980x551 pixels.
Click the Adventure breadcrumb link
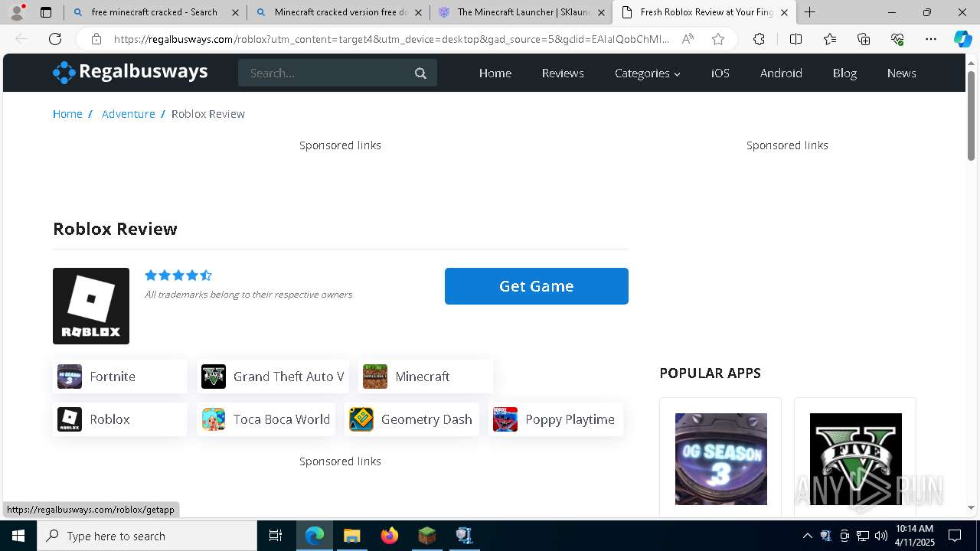click(x=129, y=114)
